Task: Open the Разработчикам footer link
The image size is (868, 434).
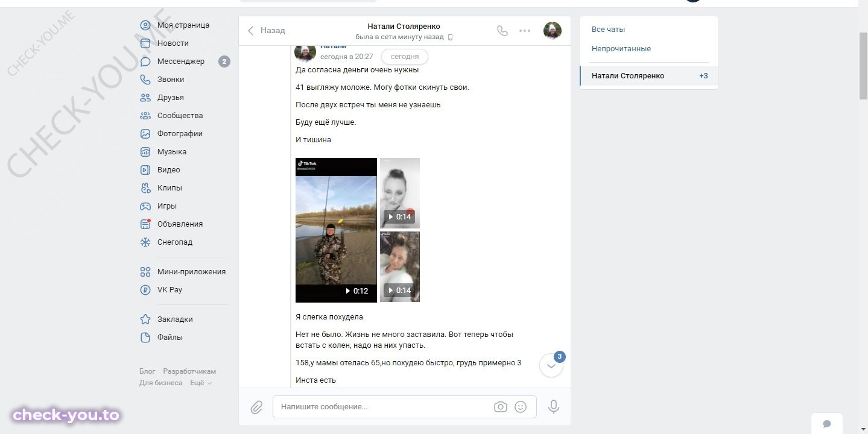Action: tap(189, 371)
